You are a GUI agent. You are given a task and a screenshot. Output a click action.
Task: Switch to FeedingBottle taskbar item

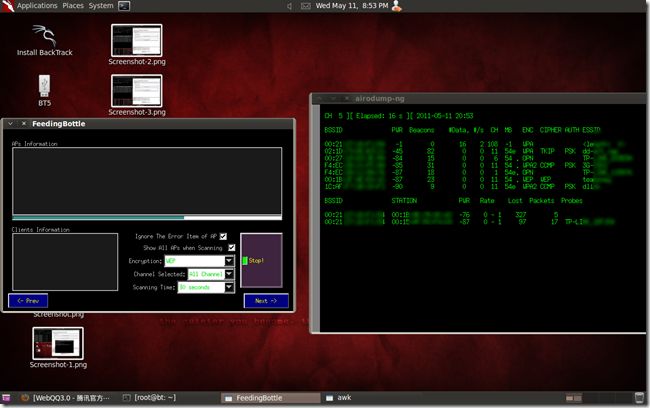coord(270,398)
